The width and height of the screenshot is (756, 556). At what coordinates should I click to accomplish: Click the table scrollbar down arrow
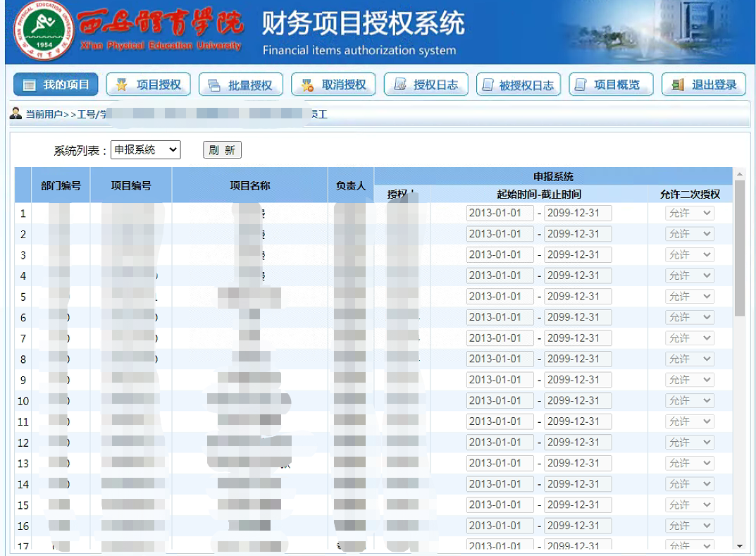(x=739, y=546)
